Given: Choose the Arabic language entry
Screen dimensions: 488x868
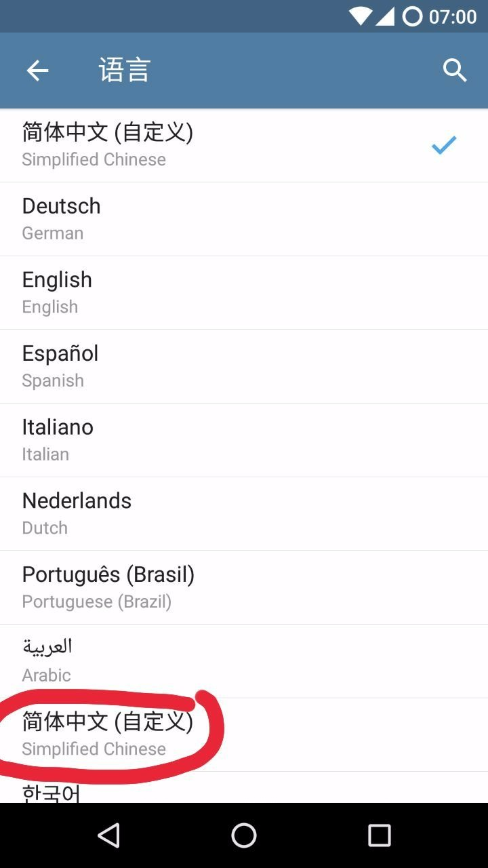Looking at the screenshot, I should (244, 661).
